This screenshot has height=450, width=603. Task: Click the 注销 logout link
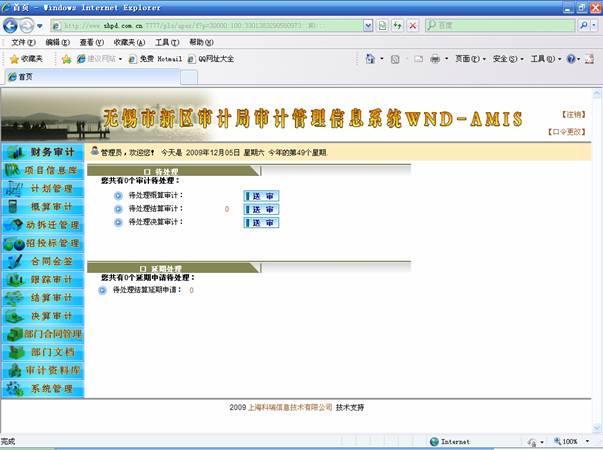tap(573, 115)
